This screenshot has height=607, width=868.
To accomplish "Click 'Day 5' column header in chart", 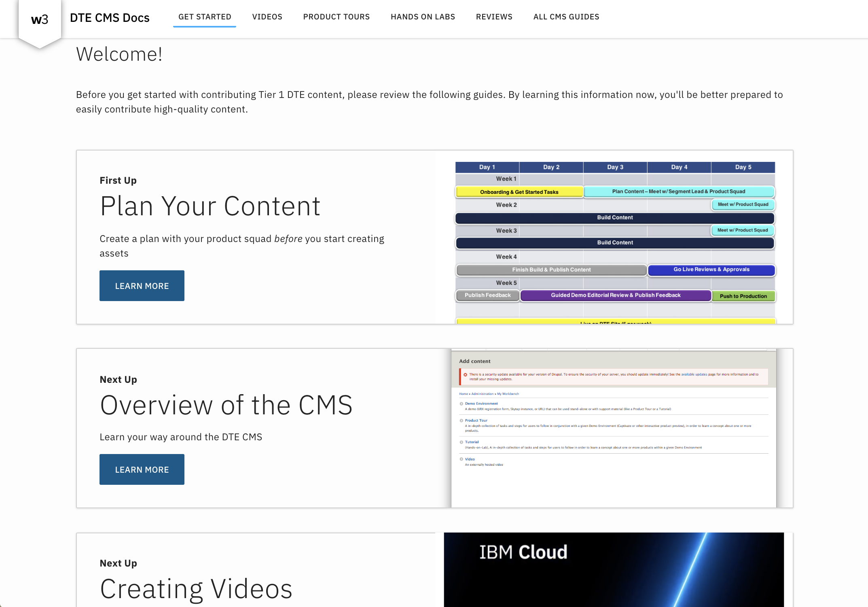I will coord(743,167).
